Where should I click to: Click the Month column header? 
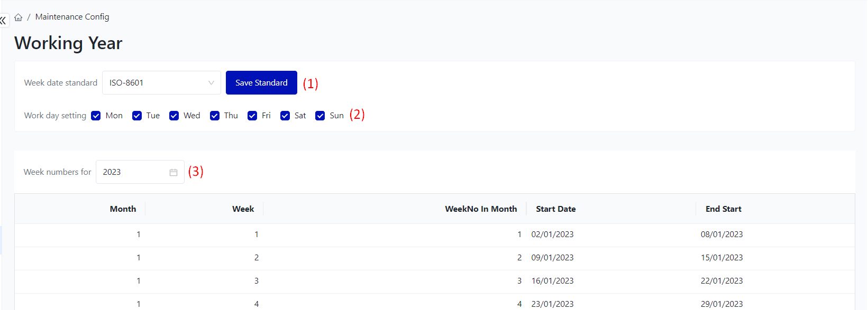click(x=123, y=209)
